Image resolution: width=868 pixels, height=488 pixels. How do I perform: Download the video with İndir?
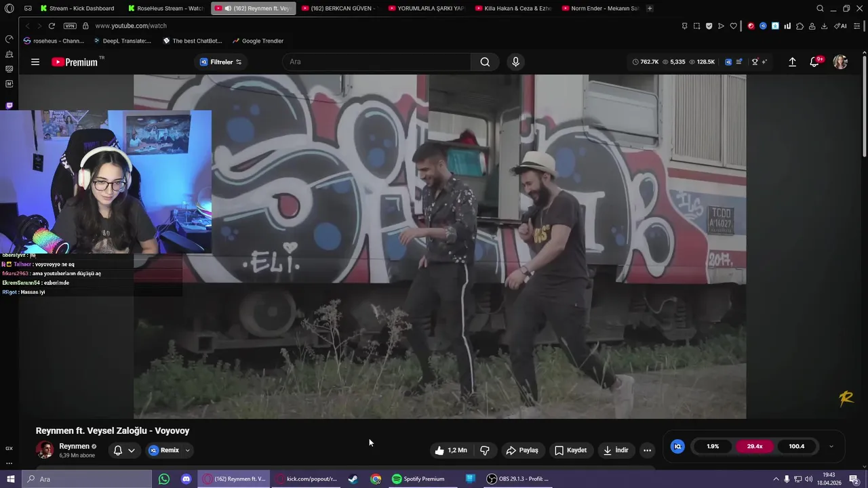pyautogui.click(x=616, y=450)
